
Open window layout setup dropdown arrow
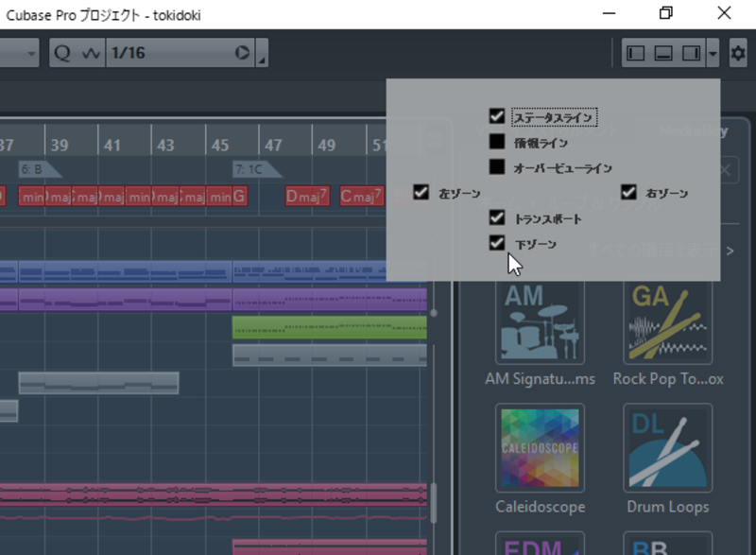point(713,53)
